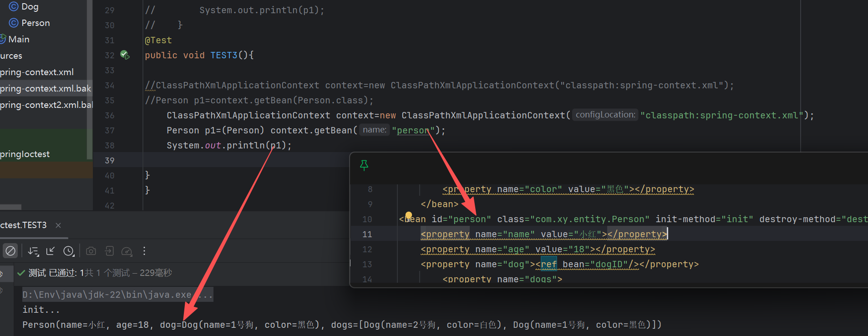Open spring-context.xml in project tree
Image resolution: width=868 pixels, height=336 pixels.
pyautogui.click(x=37, y=72)
